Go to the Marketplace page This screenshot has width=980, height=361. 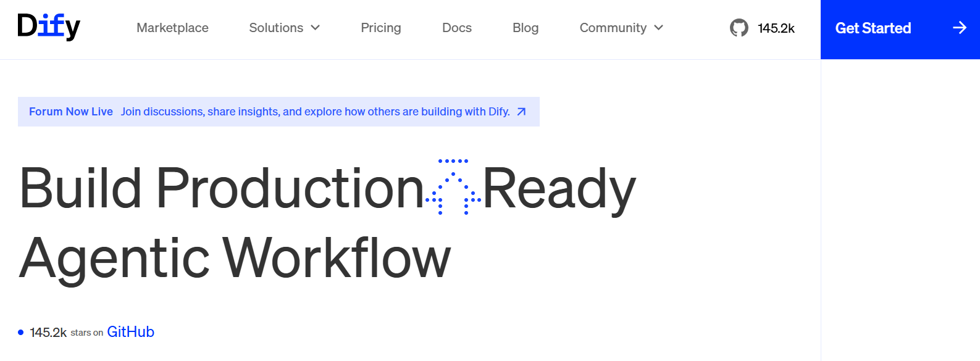pyautogui.click(x=172, y=28)
